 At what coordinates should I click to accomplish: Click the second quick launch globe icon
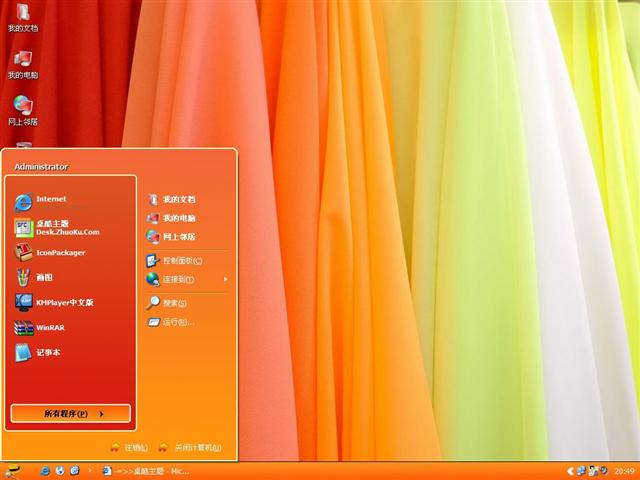60,471
